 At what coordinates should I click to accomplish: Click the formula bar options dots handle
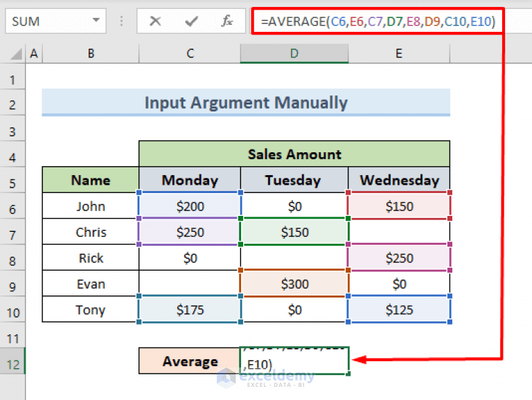click(x=121, y=21)
